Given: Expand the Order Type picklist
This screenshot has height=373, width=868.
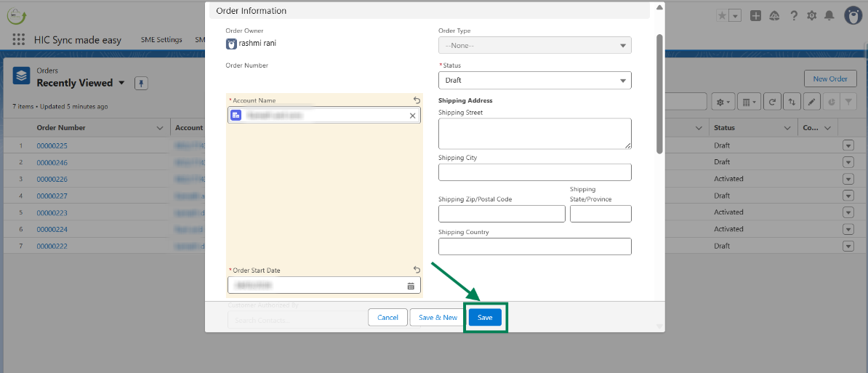Looking at the screenshot, I should (x=534, y=45).
